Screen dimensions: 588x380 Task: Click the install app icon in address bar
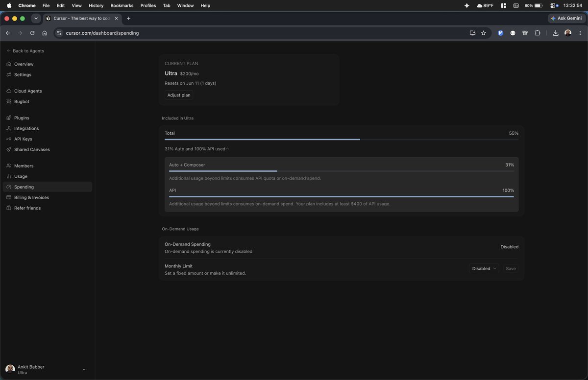[x=472, y=33]
